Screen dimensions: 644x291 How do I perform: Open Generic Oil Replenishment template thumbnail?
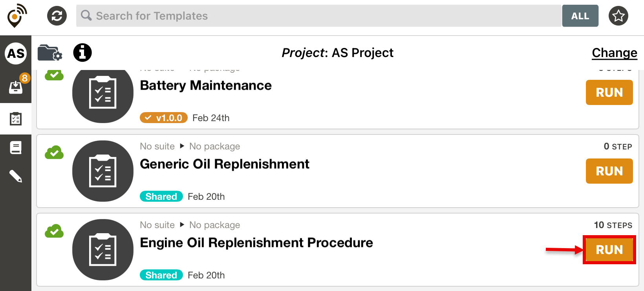click(x=103, y=171)
